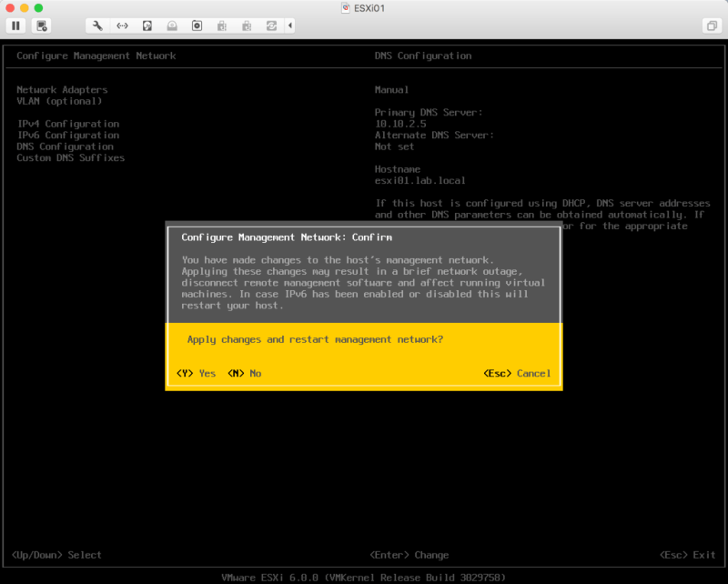Select IPv4 Configuration menu entry
The width and height of the screenshot is (728, 584).
(x=68, y=124)
